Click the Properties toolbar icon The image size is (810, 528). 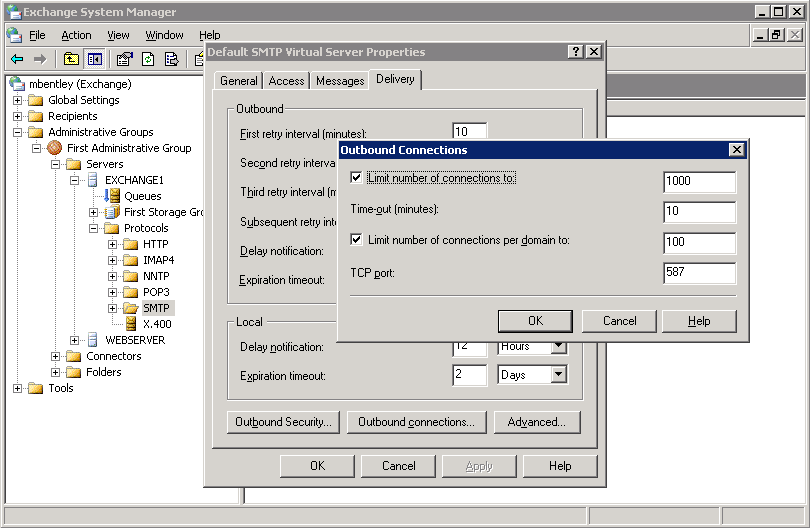pos(124,59)
